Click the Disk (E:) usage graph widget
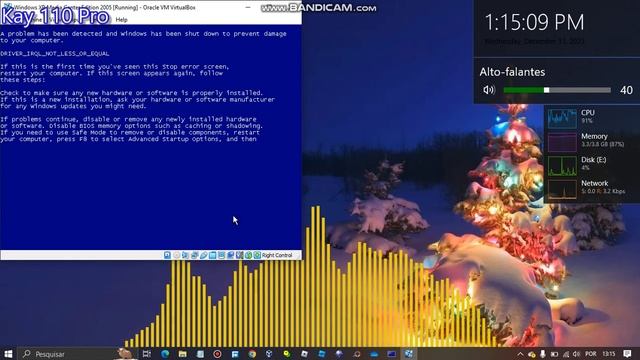The width and height of the screenshot is (640, 360). pos(562,165)
